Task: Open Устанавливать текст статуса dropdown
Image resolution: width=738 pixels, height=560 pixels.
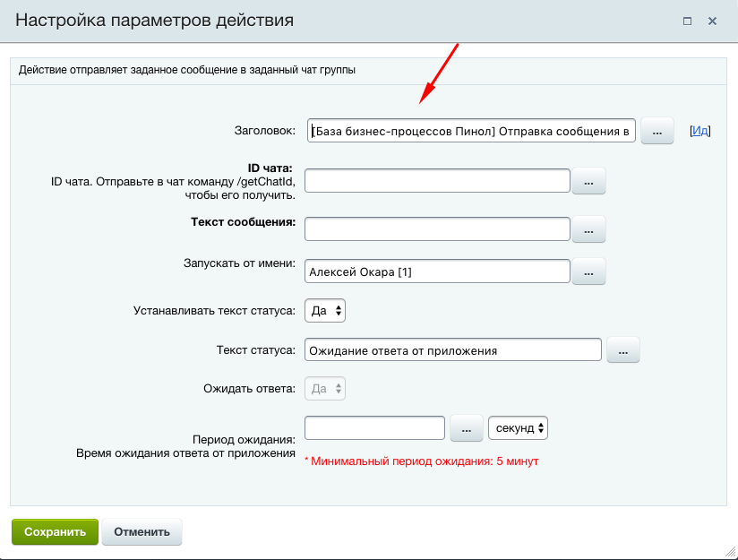Action: tap(325, 310)
